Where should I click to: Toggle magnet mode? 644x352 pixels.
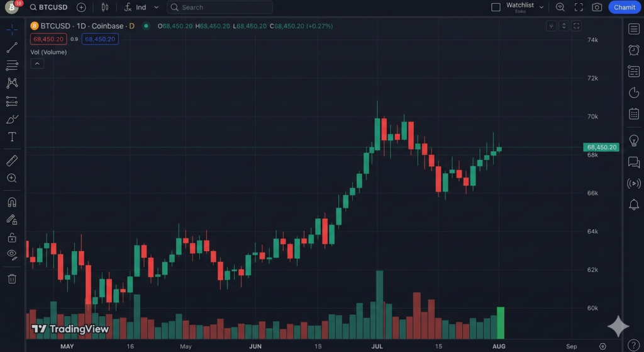pyautogui.click(x=12, y=202)
